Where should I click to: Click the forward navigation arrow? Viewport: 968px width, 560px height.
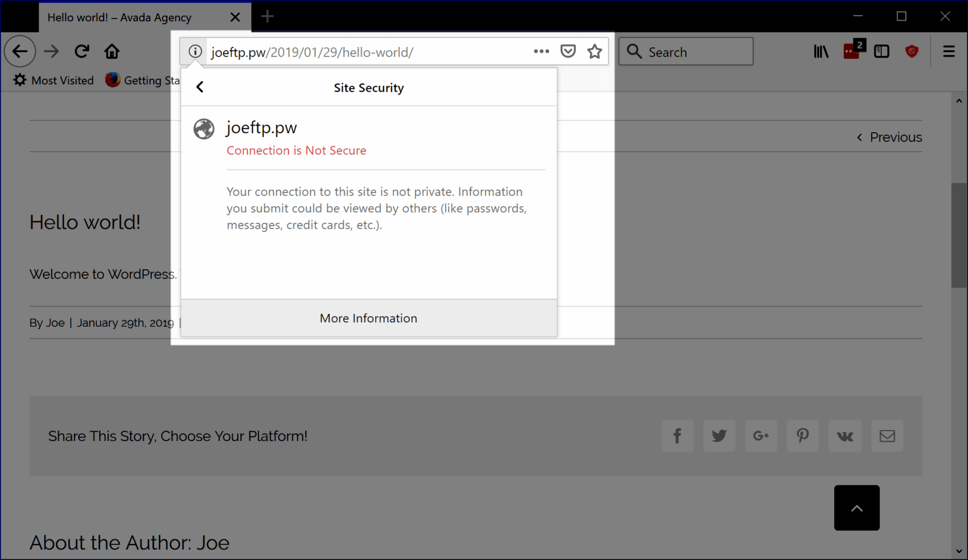(x=51, y=51)
